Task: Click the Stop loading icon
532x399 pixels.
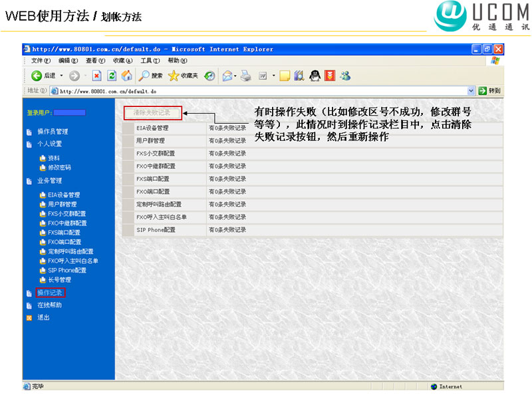Action: (x=97, y=76)
